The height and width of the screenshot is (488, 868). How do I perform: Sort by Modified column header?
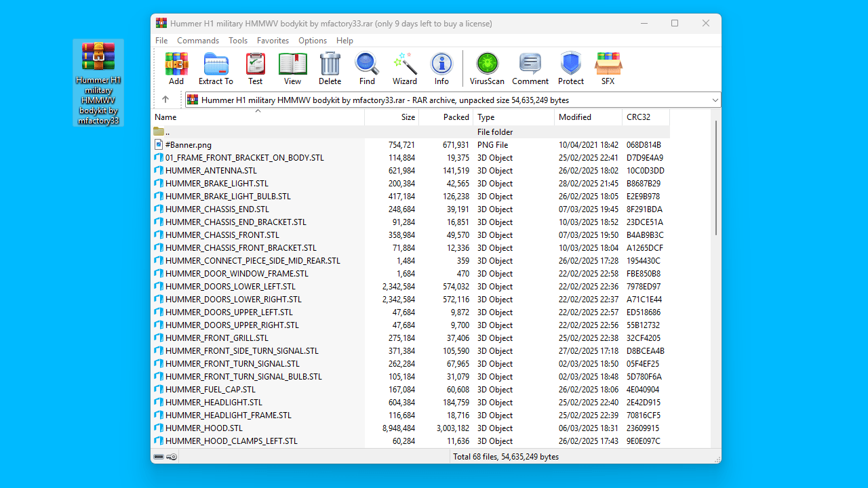click(589, 117)
